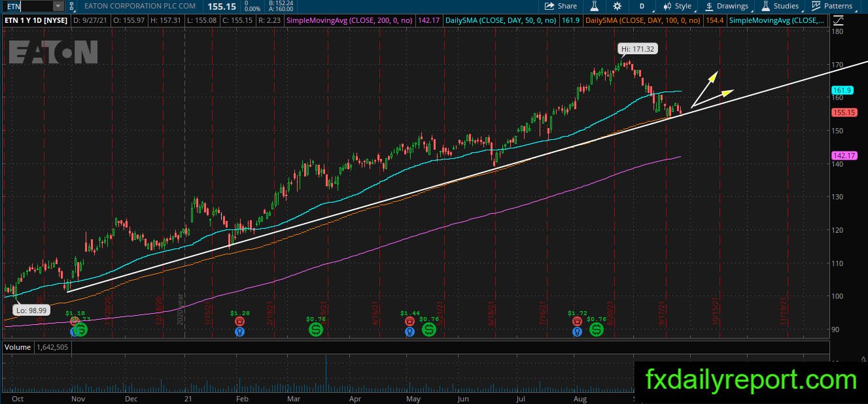
Task: Click the truncated SimpleMovingAvg (CLOSE,... label
Action: (778, 21)
